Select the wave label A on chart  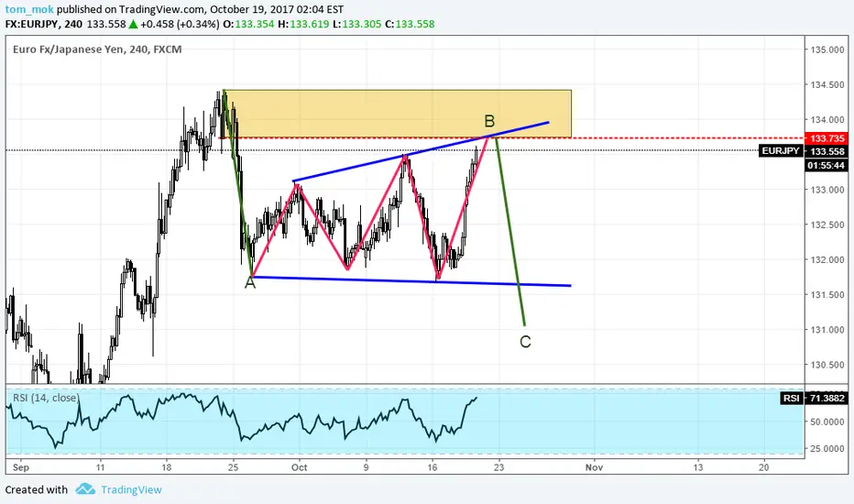pyautogui.click(x=250, y=282)
